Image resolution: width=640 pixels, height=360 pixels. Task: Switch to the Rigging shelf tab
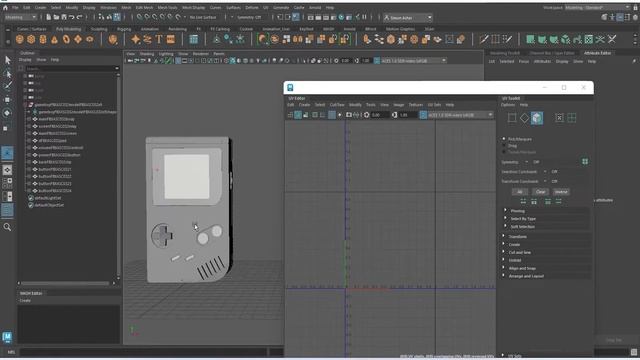124,29
